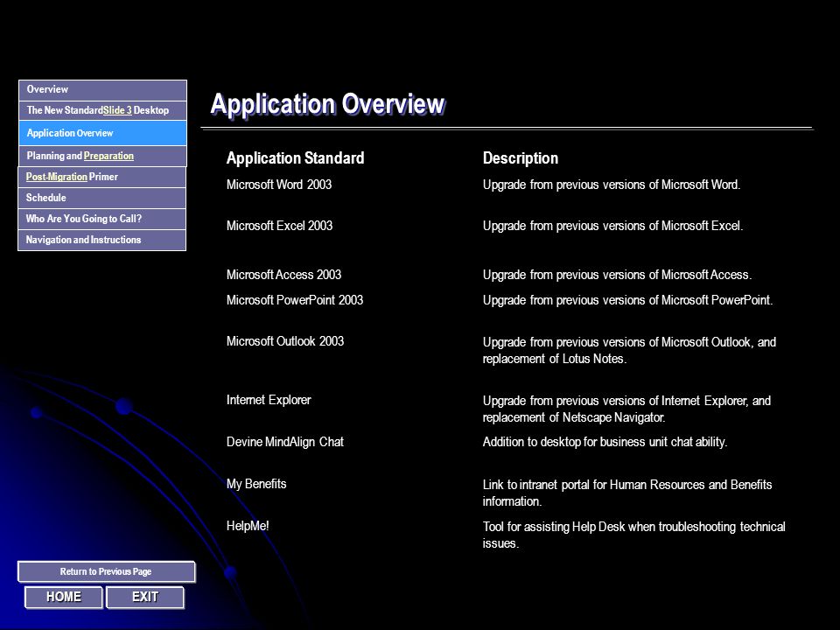Click the business unit chat description
Image resolution: width=840 pixels, height=630 pixels.
[x=605, y=442]
